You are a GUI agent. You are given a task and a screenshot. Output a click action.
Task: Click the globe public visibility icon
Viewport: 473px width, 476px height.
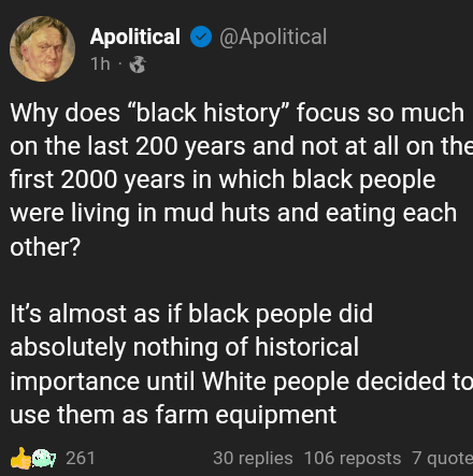click(x=137, y=65)
